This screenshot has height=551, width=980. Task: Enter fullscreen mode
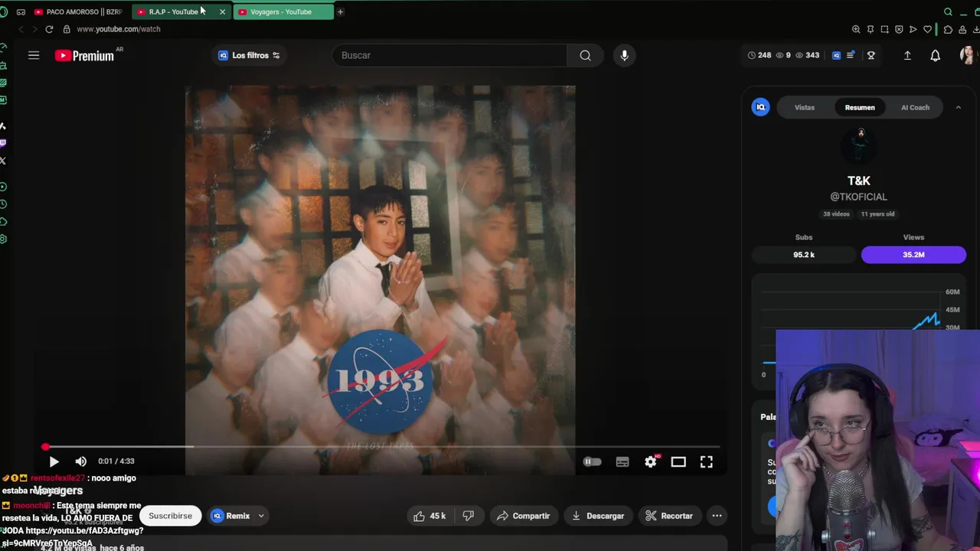[x=706, y=461]
